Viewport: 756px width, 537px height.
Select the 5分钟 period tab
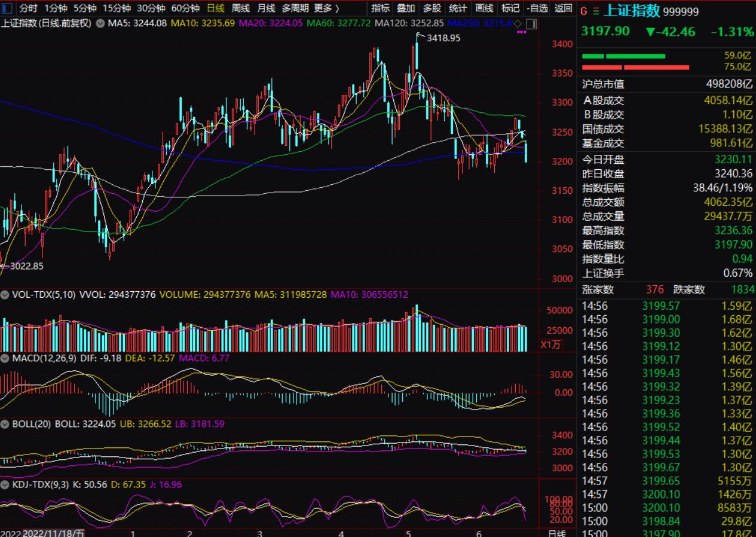tap(85, 8)
